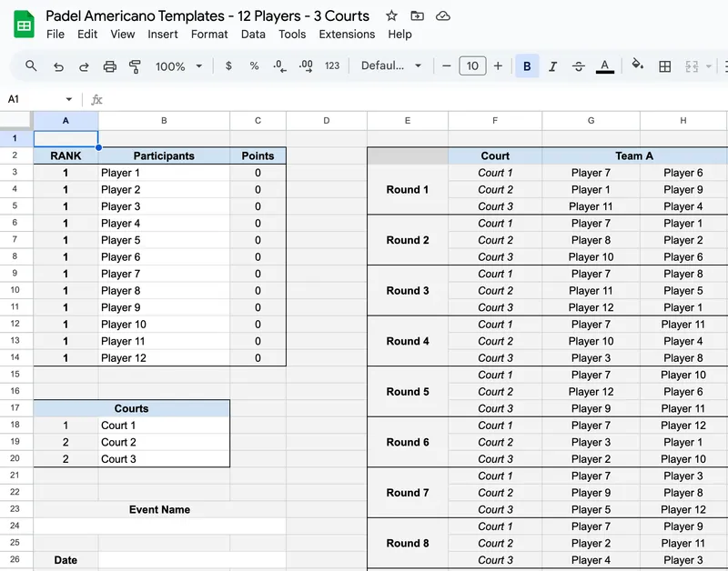Print the spreadsheet with printer icon
Image resolution: width=728 pixels, height=571 pixels.
[x=110, y=66]
